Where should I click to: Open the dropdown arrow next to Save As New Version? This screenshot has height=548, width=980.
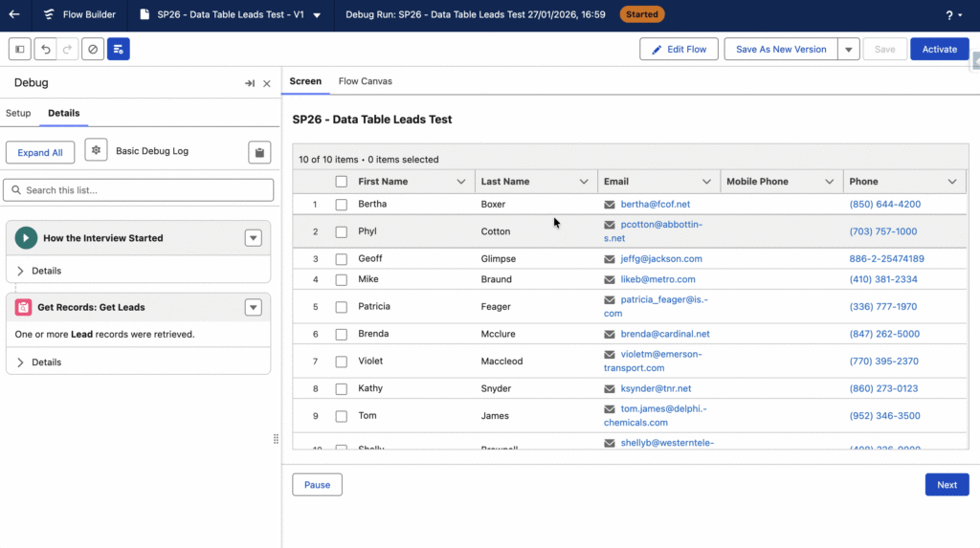(848, 50)
